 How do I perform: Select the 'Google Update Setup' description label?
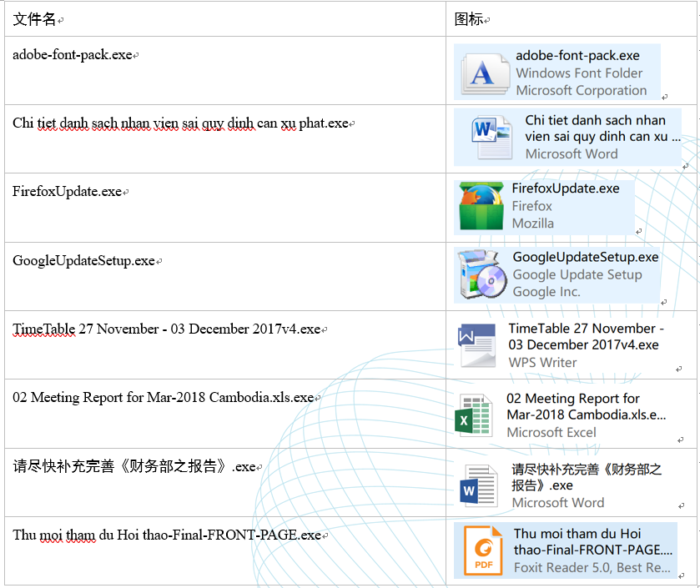coord(577,274)
